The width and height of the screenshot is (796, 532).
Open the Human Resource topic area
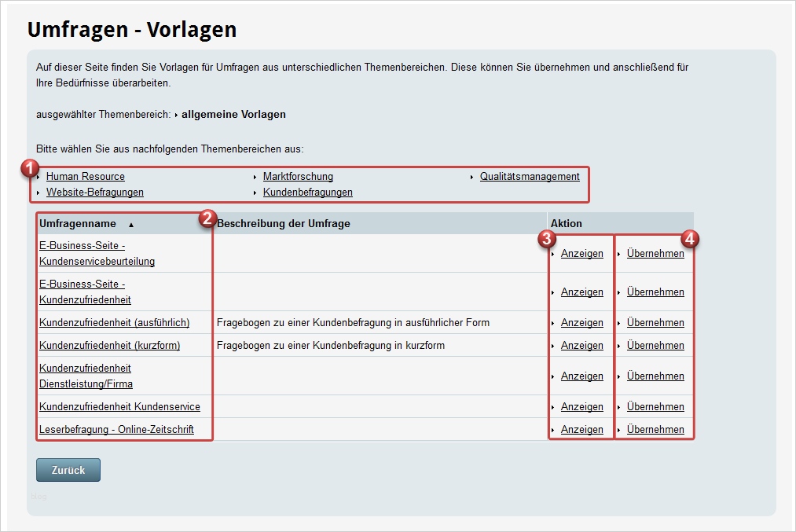pos(85,177)
